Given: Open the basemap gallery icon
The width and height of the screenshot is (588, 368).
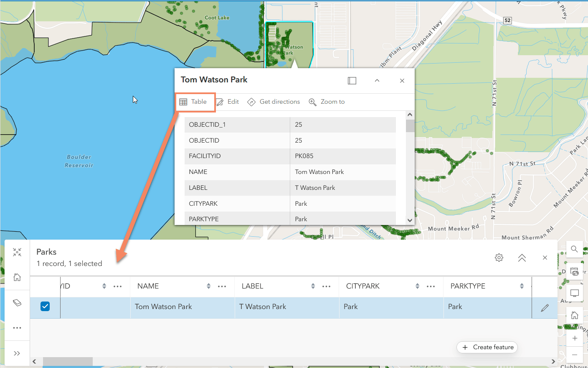Looking at the screenshot, I should click(x=574, y=271).
